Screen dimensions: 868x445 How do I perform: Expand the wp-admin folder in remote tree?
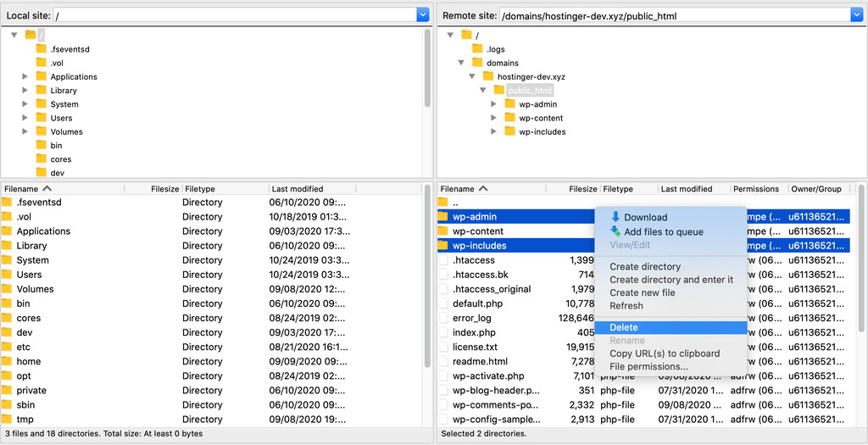pyautogui.click(x=494, y=104)
